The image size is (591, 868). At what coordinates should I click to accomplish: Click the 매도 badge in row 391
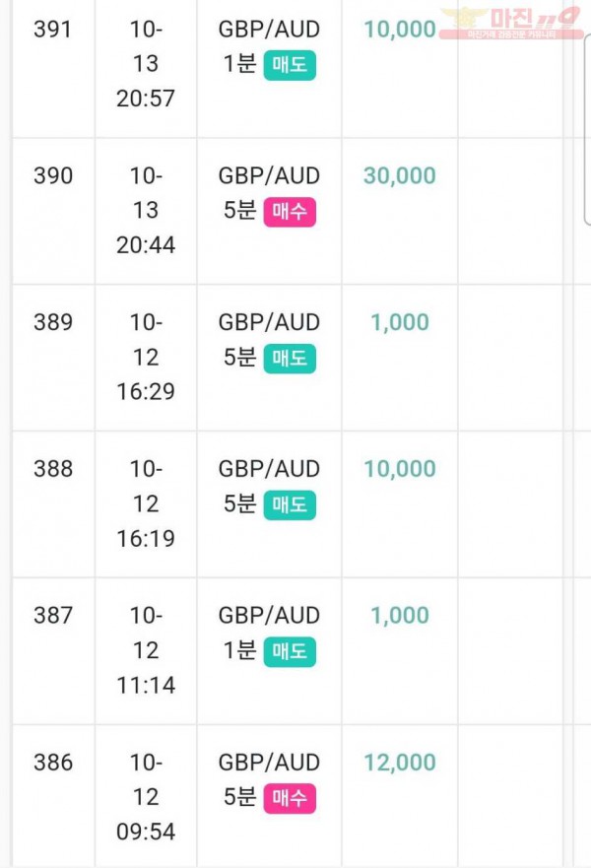pos(290,65)
